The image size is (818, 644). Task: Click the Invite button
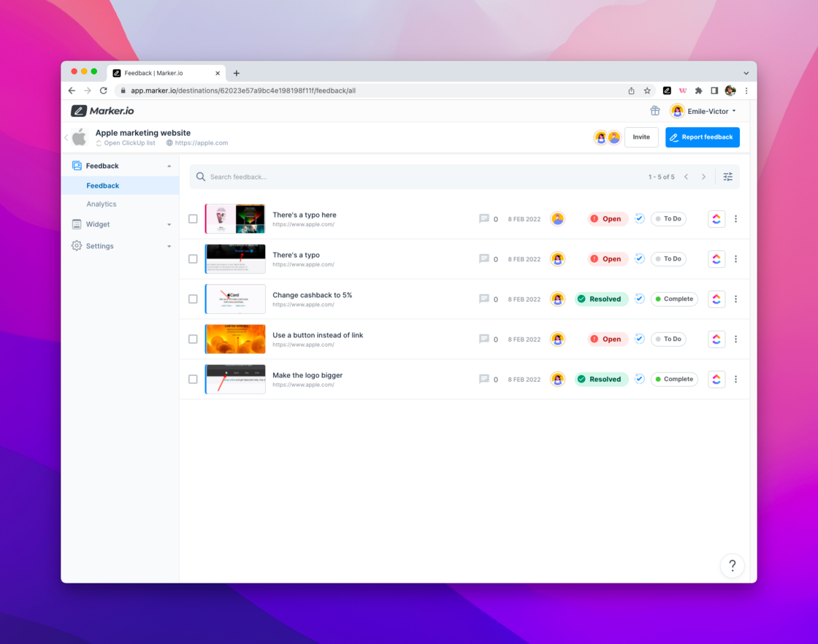pos(641,137)
